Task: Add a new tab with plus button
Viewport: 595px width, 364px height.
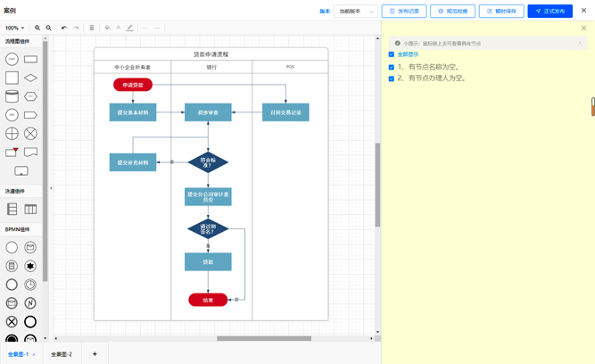Action: [x=95, y=354]
